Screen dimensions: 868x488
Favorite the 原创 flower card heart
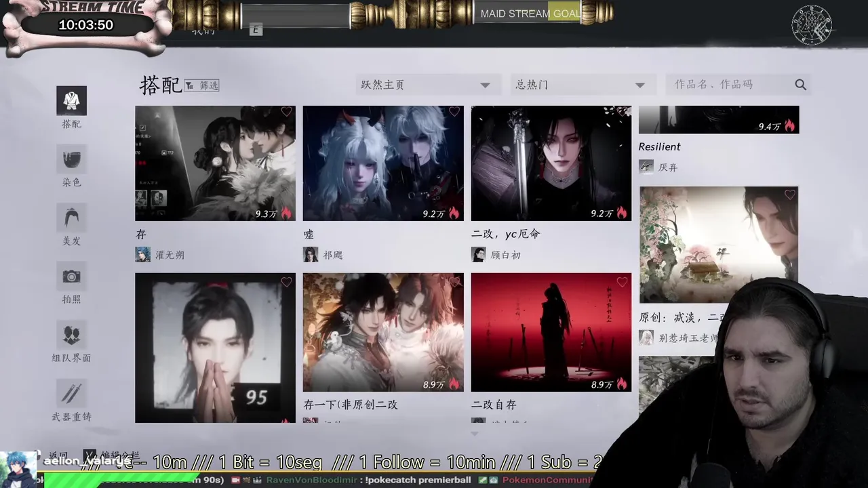(790, 195)
